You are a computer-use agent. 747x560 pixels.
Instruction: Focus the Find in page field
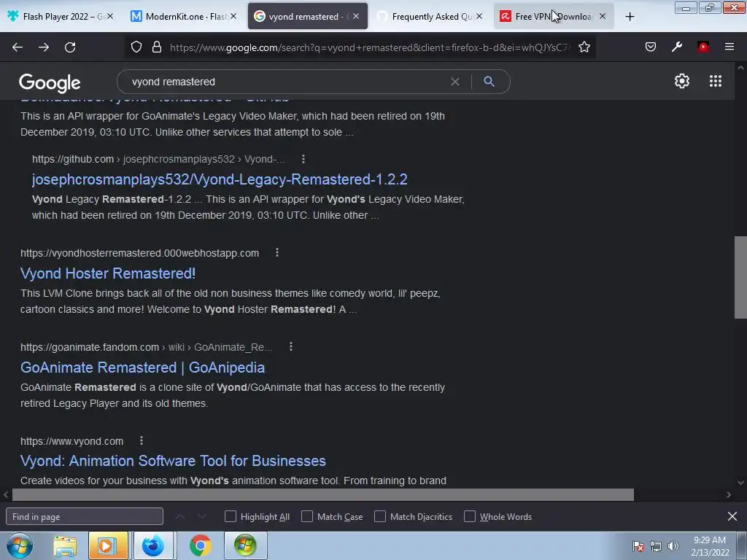point(85,517)
